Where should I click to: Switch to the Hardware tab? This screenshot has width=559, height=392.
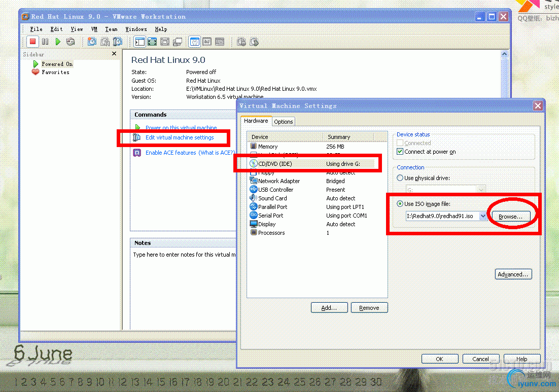256,121
